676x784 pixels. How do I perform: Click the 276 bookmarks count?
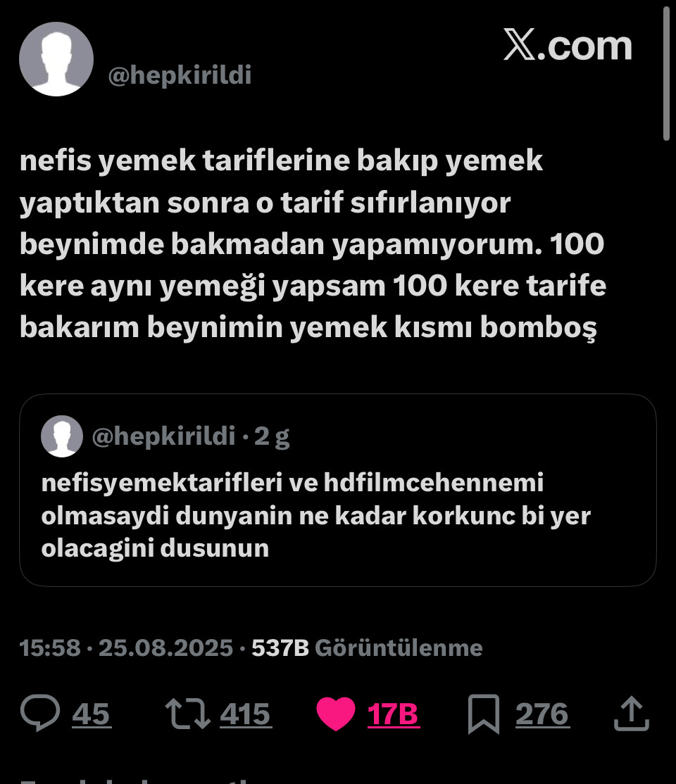tap(542, 714)
